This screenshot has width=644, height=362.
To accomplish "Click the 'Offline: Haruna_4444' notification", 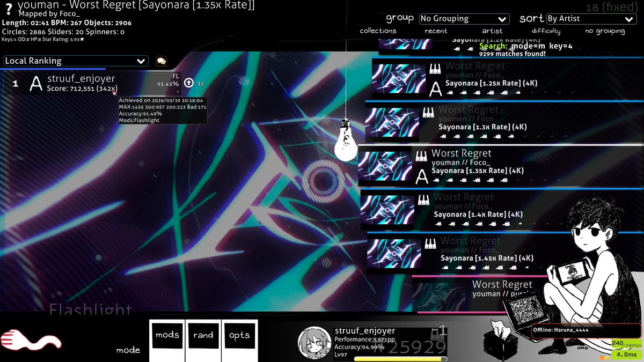I will point(587,330).
